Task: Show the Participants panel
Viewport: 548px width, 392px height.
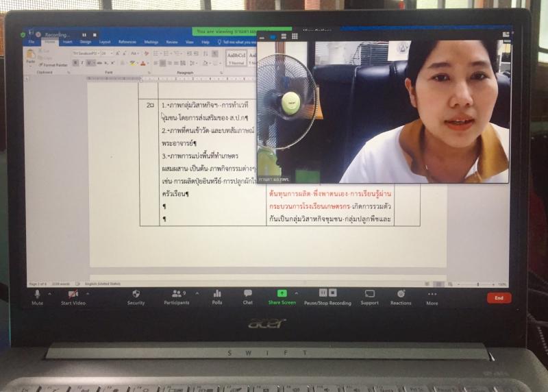Action: pos(177,297)
